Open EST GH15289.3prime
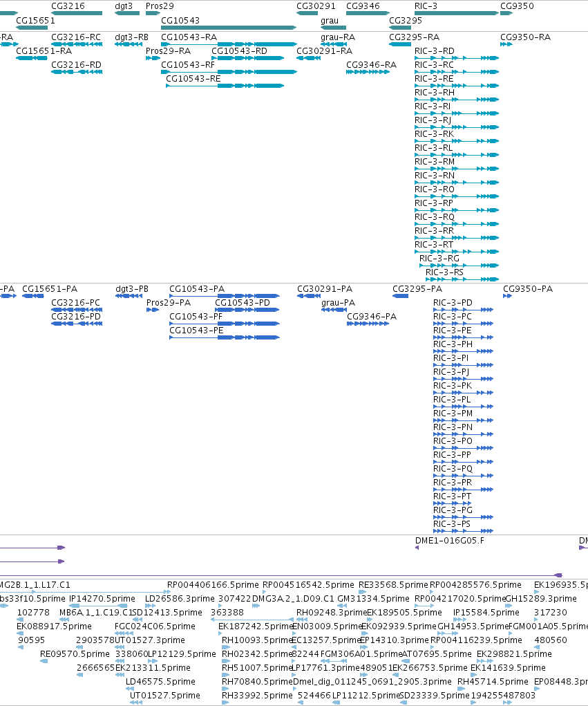The image size is (588, 706). pyautogui.click(x=541, y=599)
